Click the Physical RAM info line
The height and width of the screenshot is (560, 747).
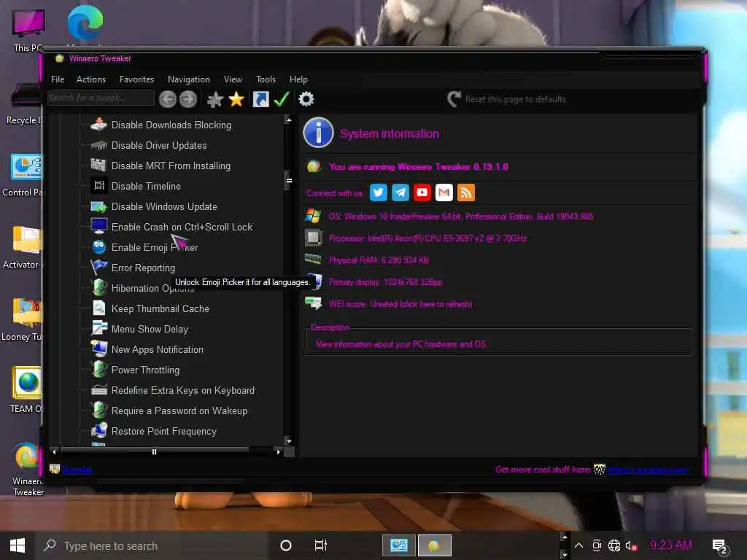tap(379, 260)
